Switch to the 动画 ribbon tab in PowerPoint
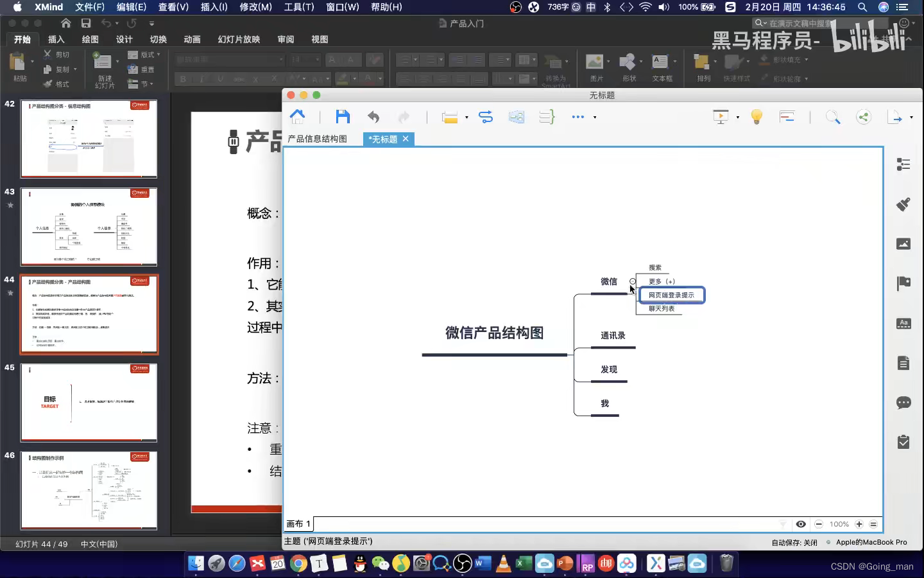Image resolution: width=924 pixels, height=578 pixels. point(192,39)
